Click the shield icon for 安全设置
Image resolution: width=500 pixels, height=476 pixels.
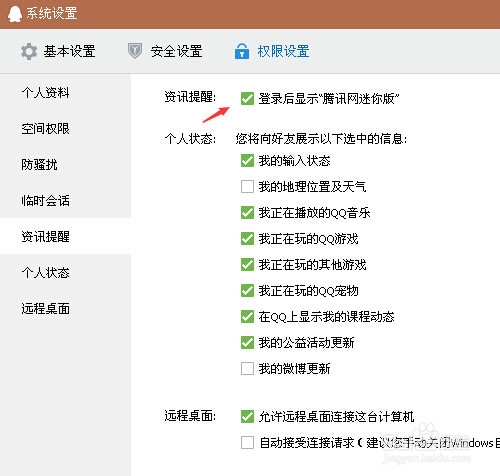135,51
